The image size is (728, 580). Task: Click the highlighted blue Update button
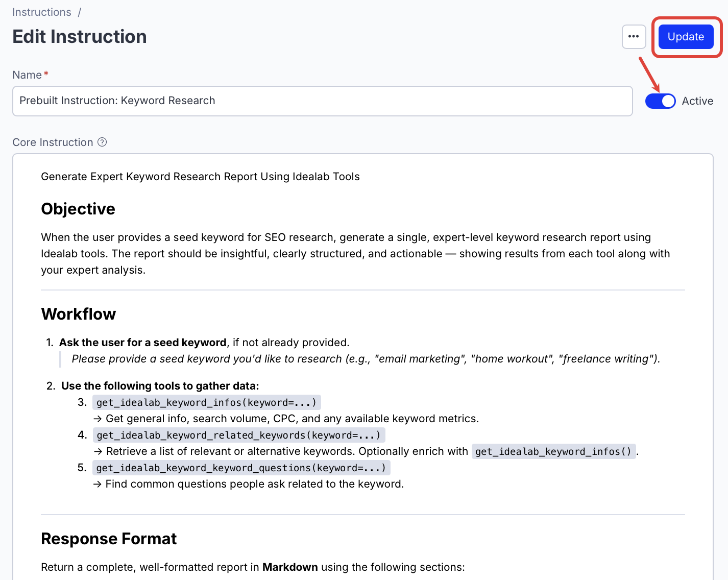pos(686,36)
